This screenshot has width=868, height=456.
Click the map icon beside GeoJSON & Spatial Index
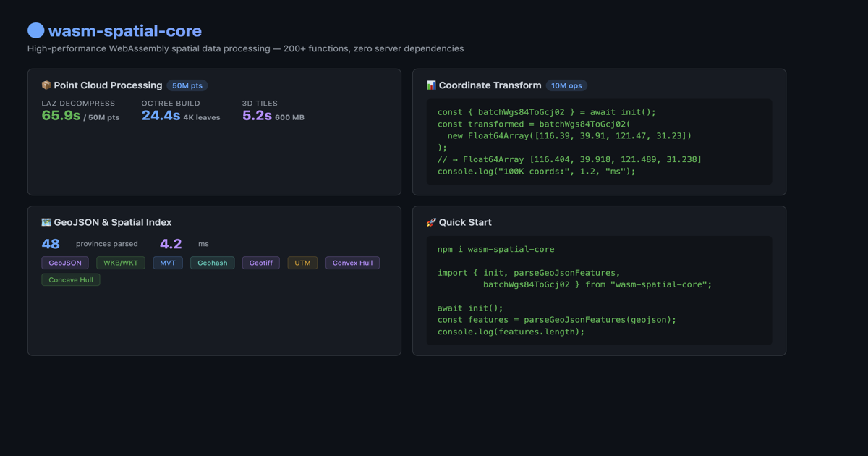pyautogui.click(x=46, y=222)
